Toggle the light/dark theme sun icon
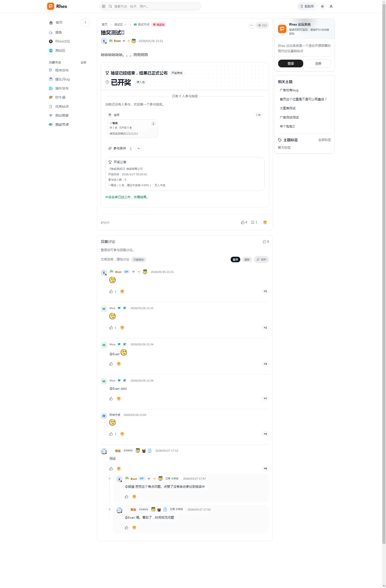386x588 pixels. (322, 7)
